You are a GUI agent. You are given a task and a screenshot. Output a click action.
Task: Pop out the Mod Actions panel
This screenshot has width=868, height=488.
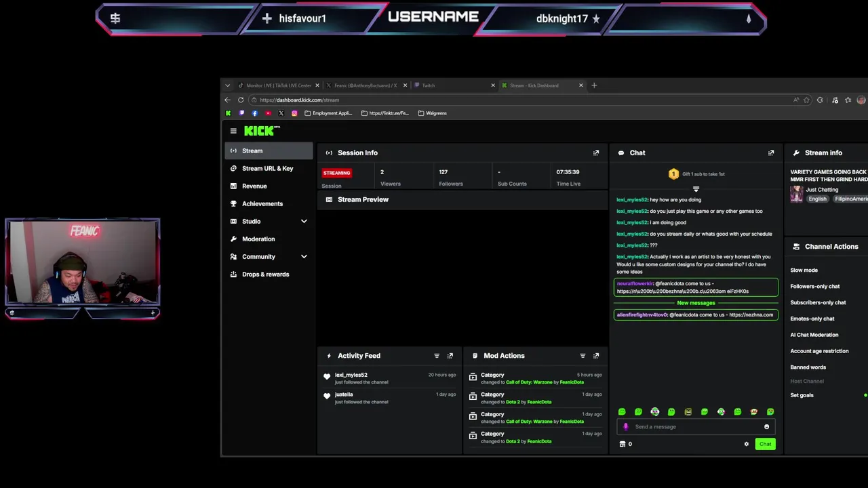596,356
